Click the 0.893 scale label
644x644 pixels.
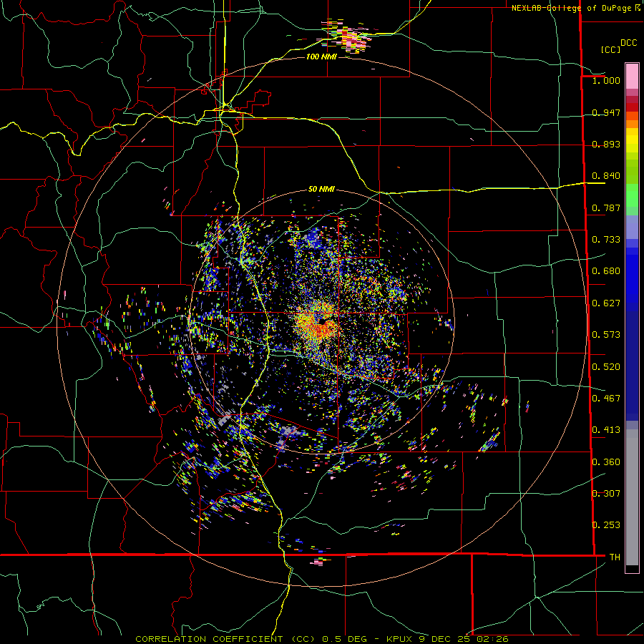606,144
